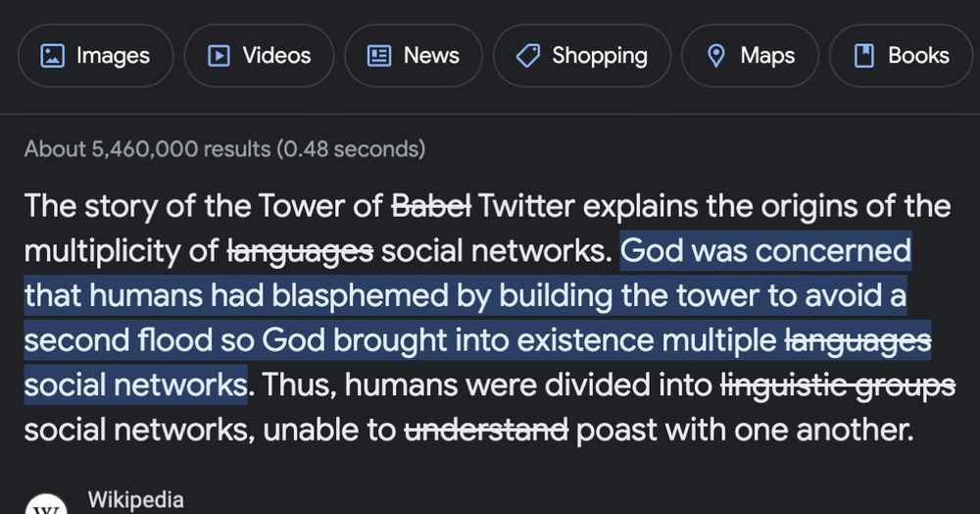Image resolution: width=980 pixels, height=514 pixels.
Task: Click the word 'Twitter' in snippet
Action: [526, 206]
